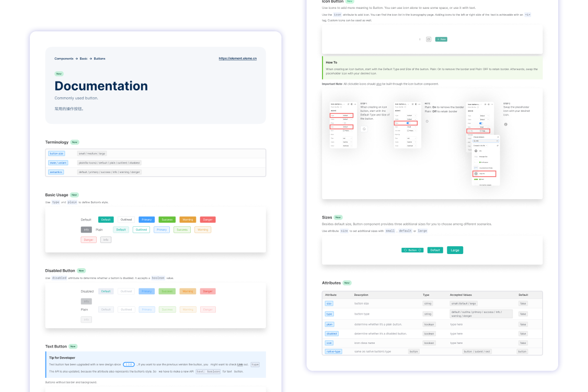Click the 'plain' attribute tag in the table

coord(329,325)
